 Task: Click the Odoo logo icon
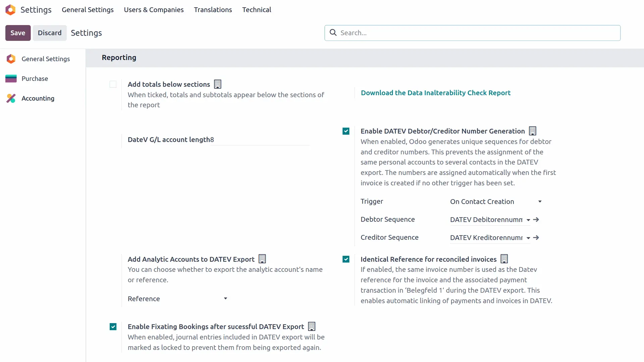coord(10,10)
